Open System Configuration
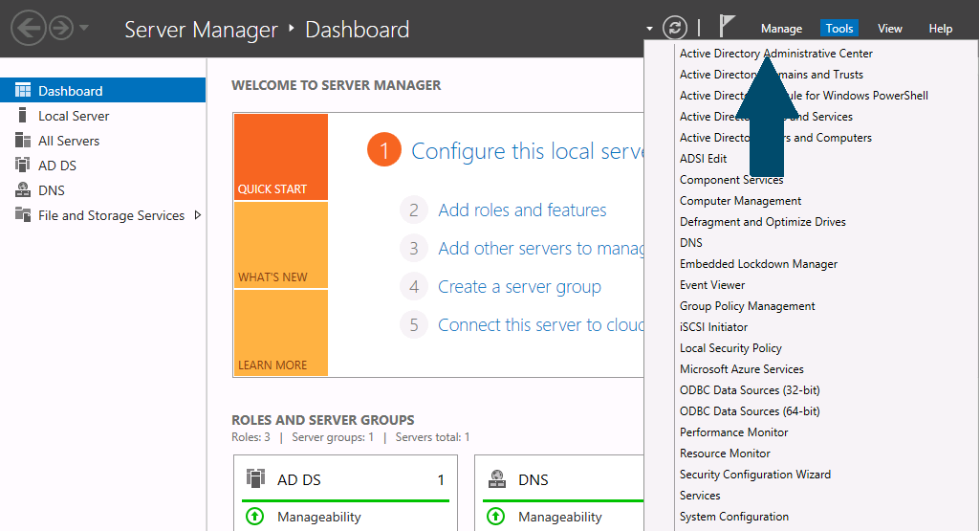The width and height of the screenshot is (980, 531). 734,517
